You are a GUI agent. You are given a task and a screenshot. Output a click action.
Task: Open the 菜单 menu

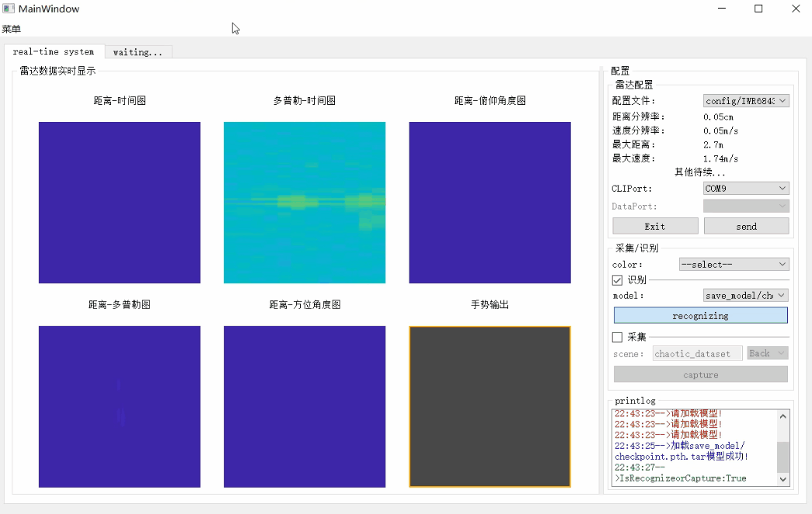[x=12, y=28]
